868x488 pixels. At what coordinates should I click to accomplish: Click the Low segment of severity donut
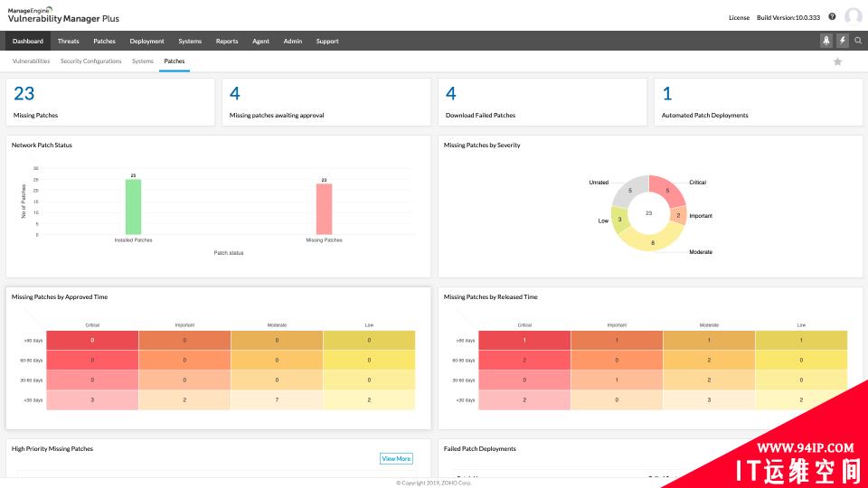pyautogui.click(x=619, y=219)
